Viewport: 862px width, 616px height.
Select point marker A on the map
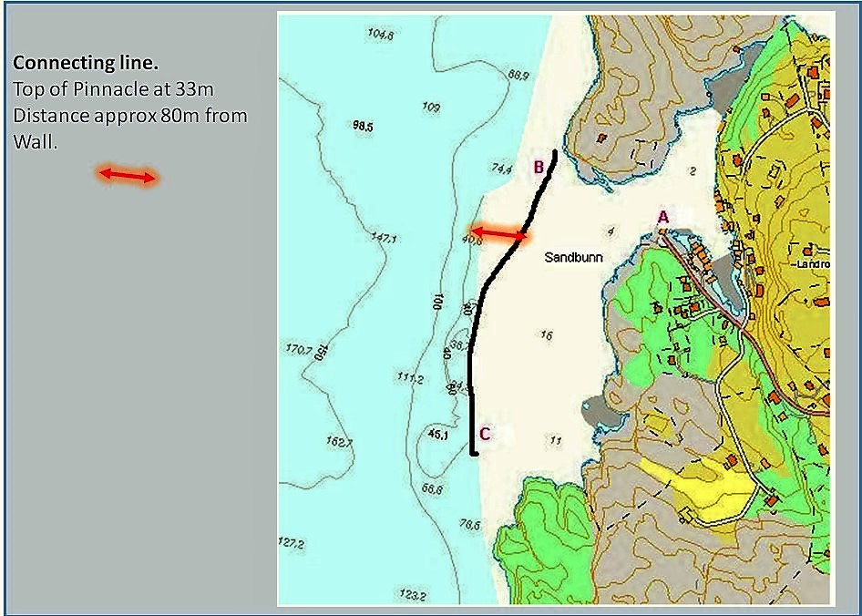pyautogui.click(x=663, y=216)
